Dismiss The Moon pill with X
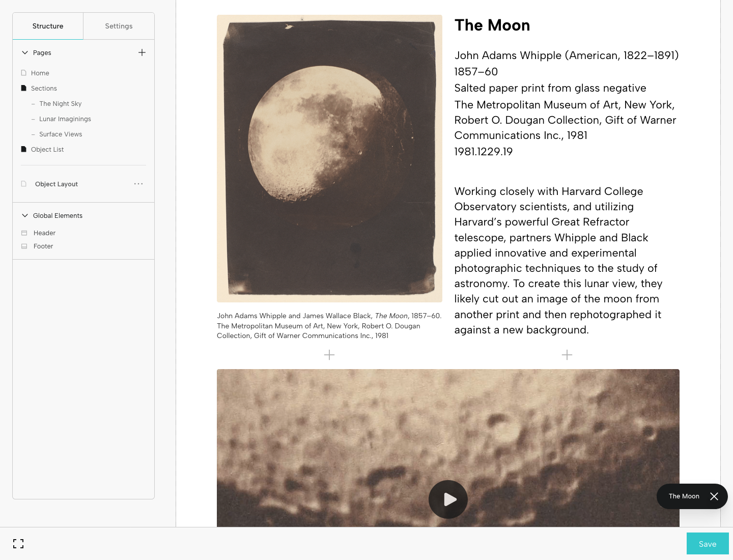 click(714, 496)
